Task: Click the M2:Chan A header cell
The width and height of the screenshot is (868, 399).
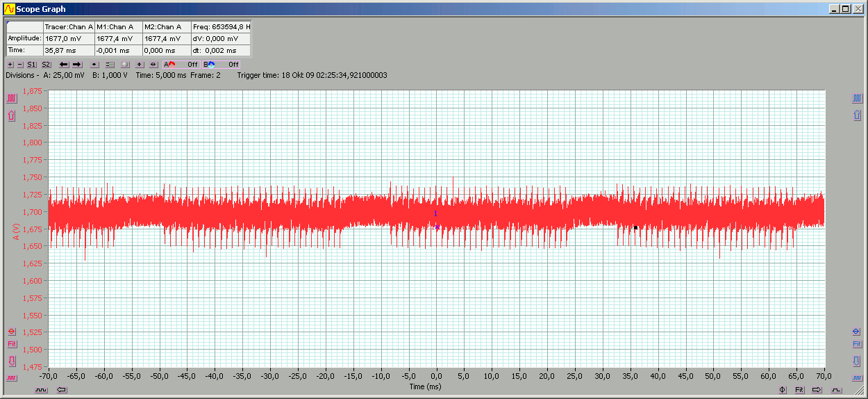Action: 167,27
